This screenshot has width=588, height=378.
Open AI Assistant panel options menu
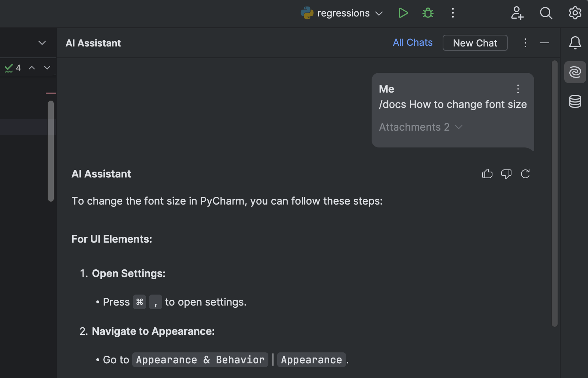click(x=525, y=43)
